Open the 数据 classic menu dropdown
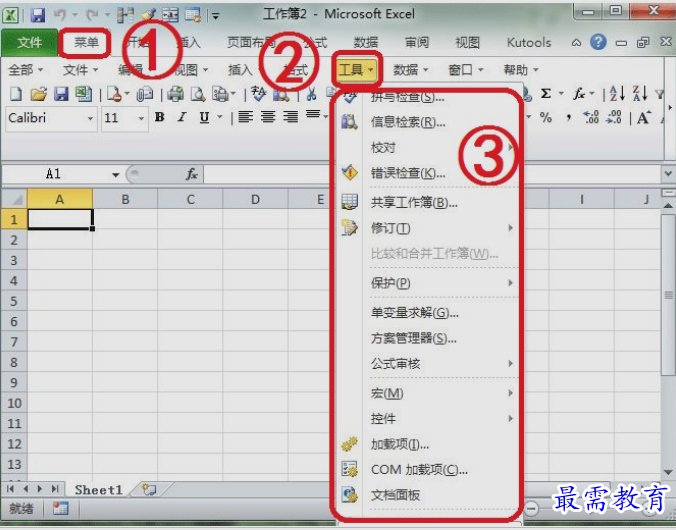This screenshot has height=530, width=676. (x=410, y=69)
